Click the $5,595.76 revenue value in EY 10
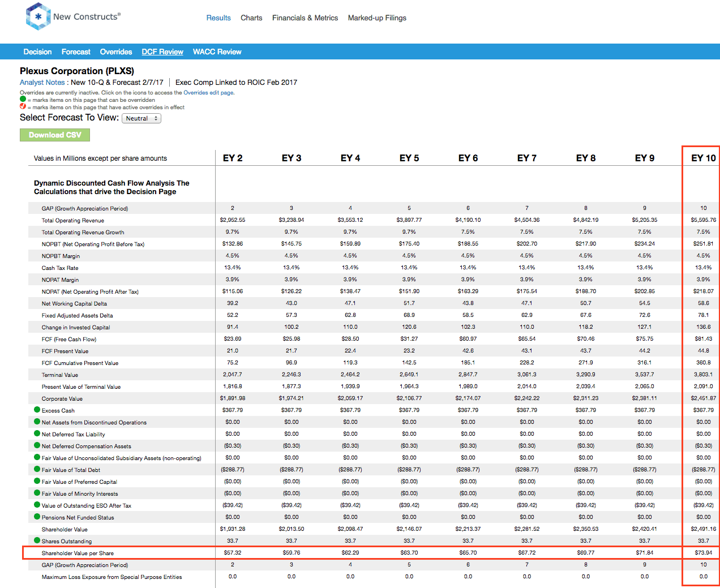The height and width of the screenshot is (588, 720). click(704, 220)
